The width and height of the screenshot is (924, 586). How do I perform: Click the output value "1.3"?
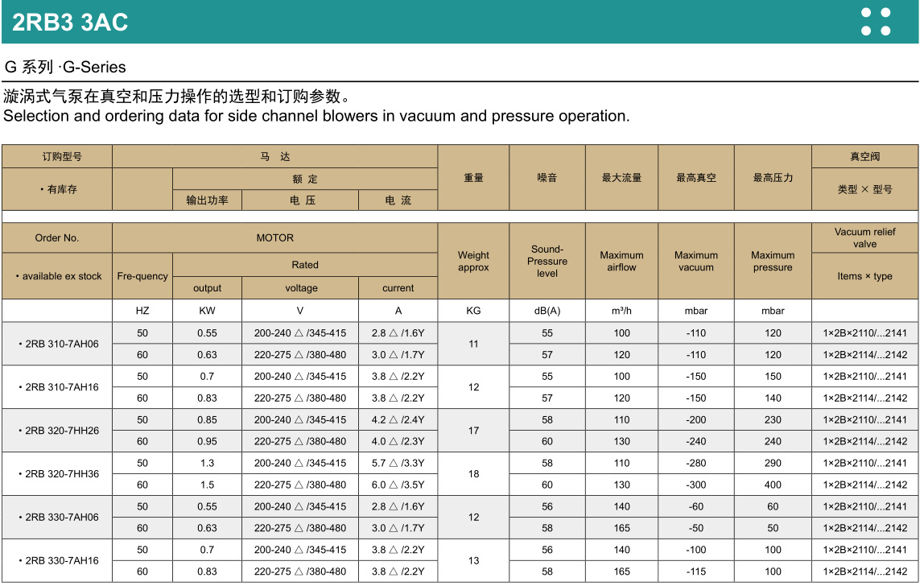208,464
